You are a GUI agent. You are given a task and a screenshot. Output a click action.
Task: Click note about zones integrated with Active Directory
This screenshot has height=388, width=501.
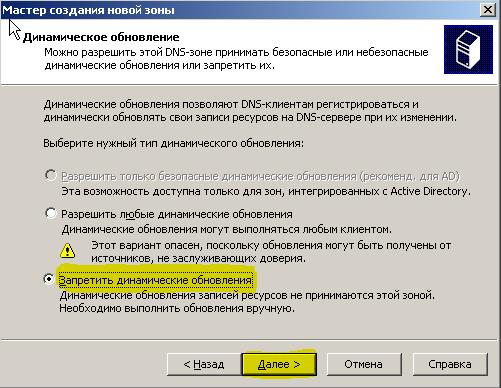pyautogui.click(x=266, y=191)
